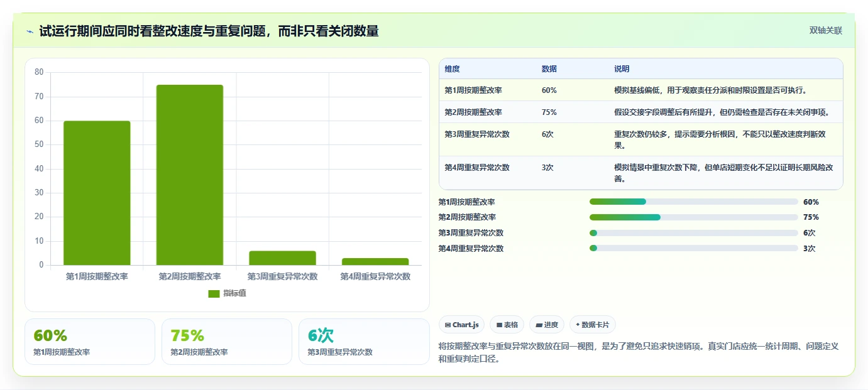Click the 3次 cell in the table
The height and width of the screenshot is (390, 868).
(547, 168)
